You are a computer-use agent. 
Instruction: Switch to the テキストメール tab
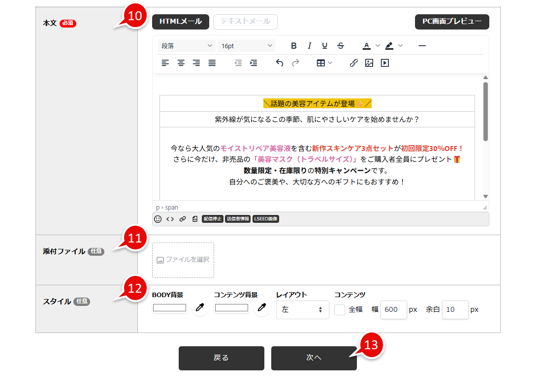(245, 22)
